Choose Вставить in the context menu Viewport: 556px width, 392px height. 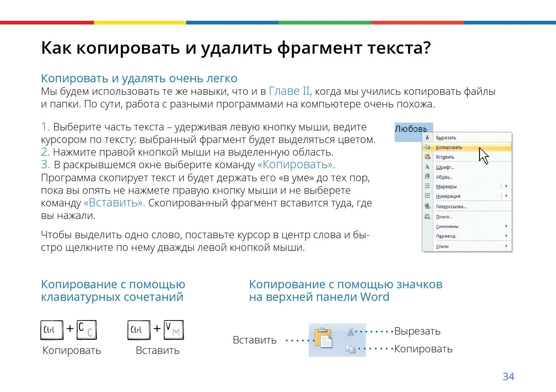[x=467, y=157]
